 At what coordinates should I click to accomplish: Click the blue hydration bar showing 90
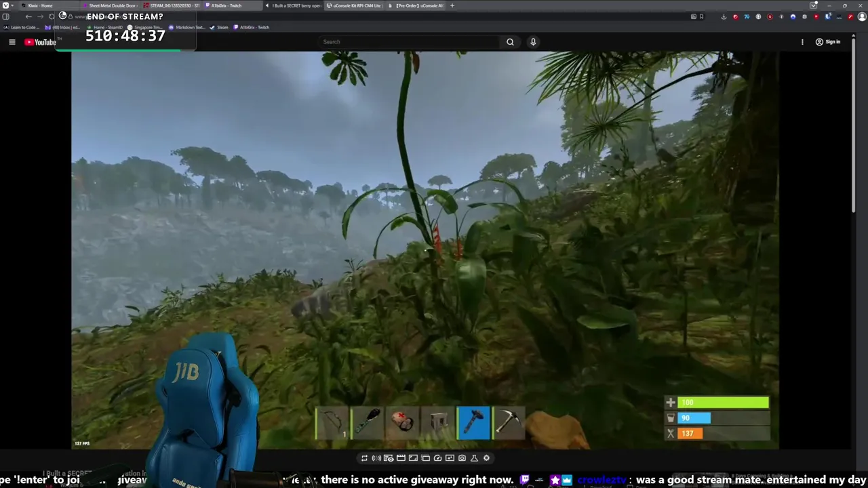[x=723, y=418]
